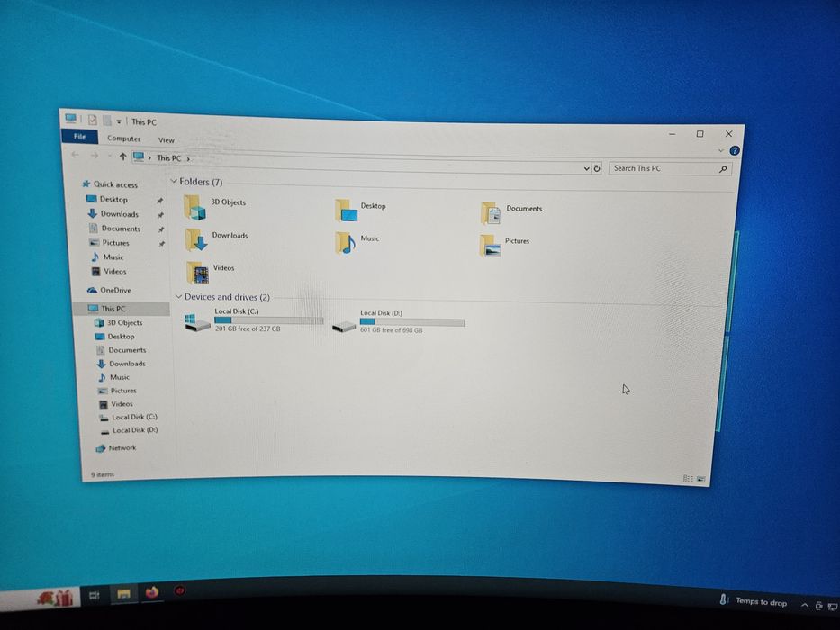Select pinned Pictures under Quick access
This screenshot has width=840, height=630.
tap(109, 243)
